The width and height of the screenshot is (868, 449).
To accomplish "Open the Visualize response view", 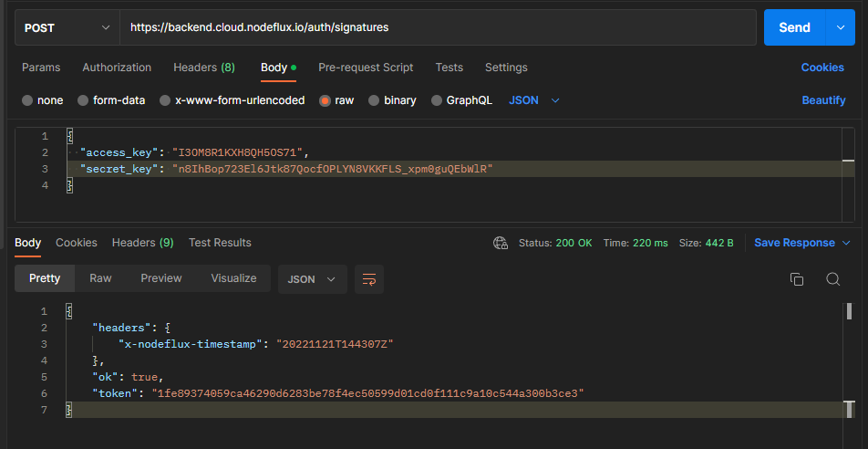I will (x=233, y=278).
